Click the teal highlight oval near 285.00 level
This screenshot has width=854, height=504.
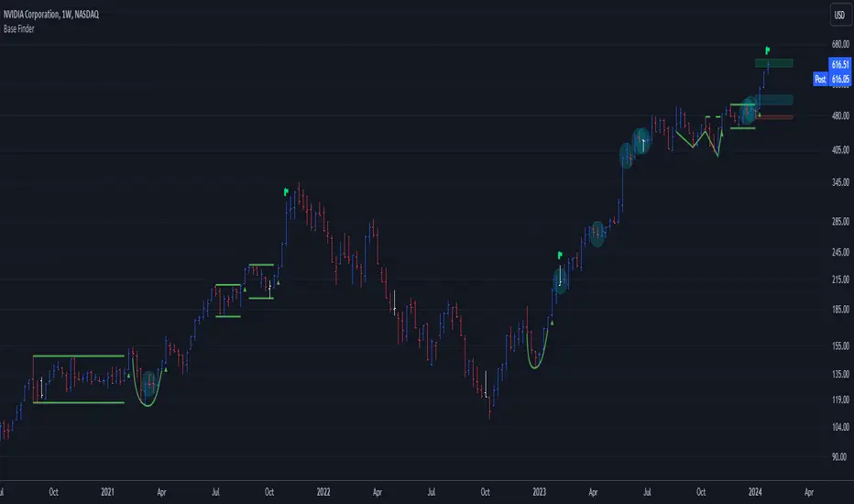597,235
